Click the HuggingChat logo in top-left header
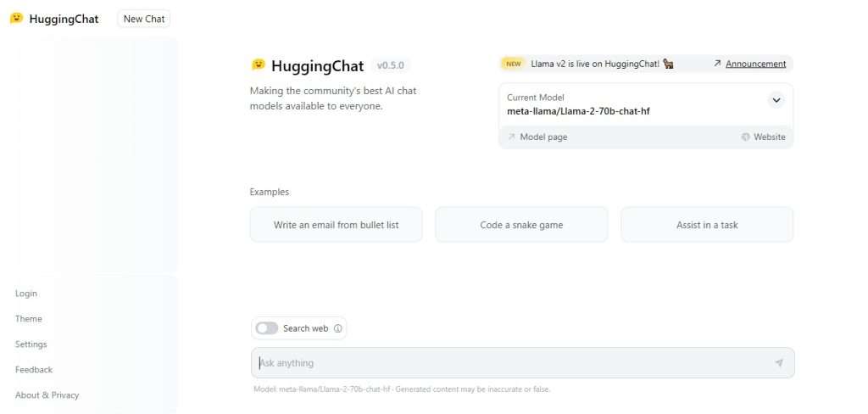Viewport: 868px width, 414px height. pos(17,19)
